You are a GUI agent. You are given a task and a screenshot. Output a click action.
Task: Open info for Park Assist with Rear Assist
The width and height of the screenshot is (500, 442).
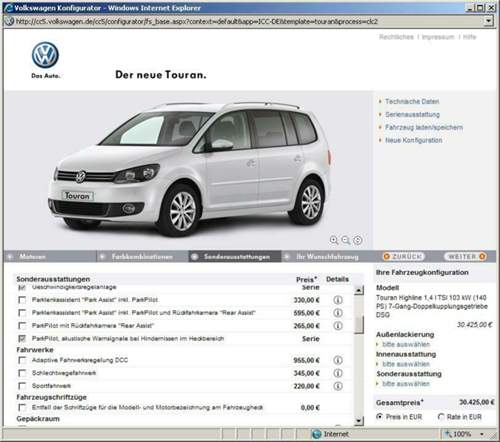[x=338, y=313]
